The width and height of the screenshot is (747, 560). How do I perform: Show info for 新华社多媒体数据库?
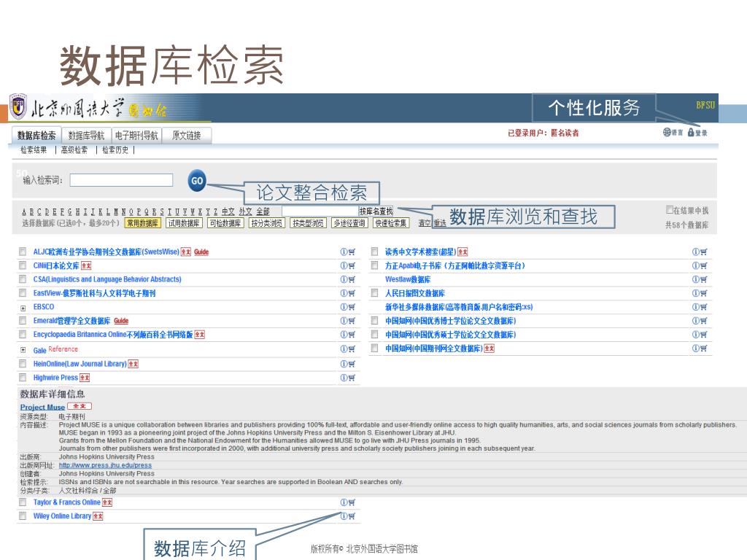point(695,307)
